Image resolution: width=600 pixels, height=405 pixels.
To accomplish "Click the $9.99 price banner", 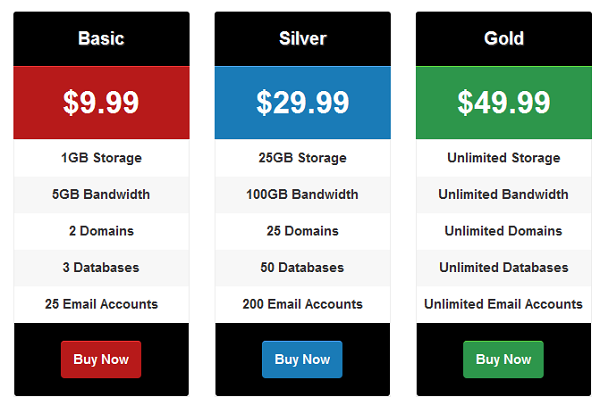I will (x=101, y=103).
